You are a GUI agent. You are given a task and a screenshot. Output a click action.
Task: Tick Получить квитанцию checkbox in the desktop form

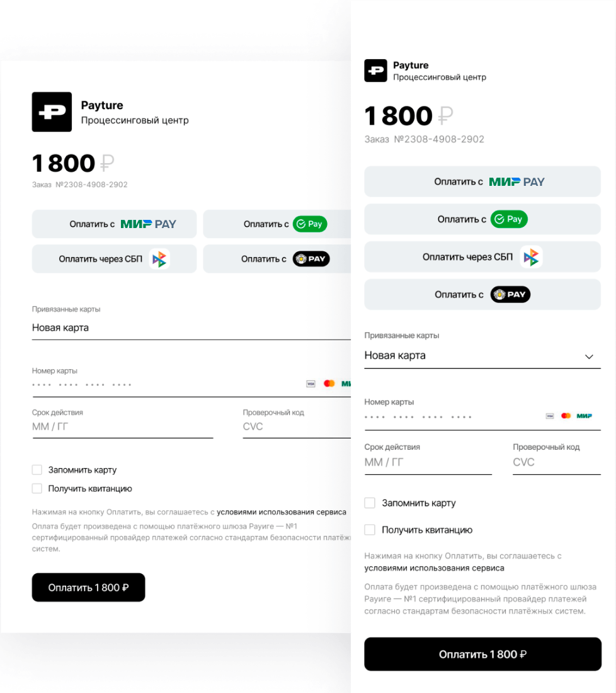coord(37,488)
